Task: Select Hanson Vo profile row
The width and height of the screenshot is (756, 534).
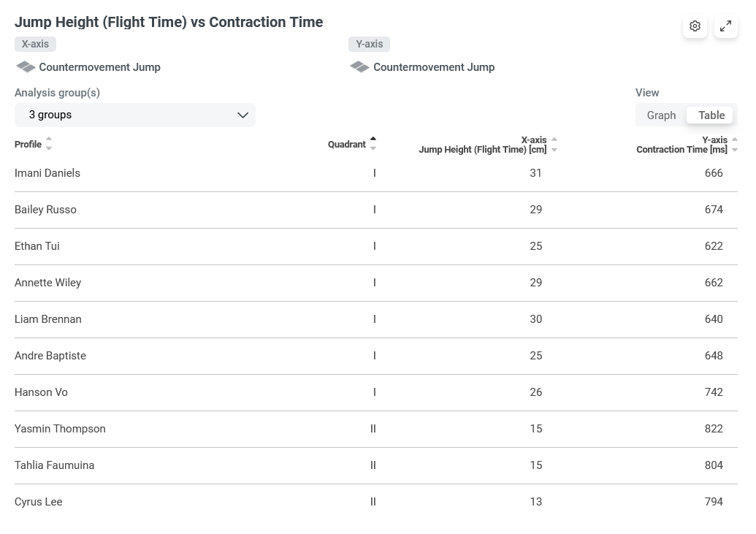Action: [x=376, y=393]
